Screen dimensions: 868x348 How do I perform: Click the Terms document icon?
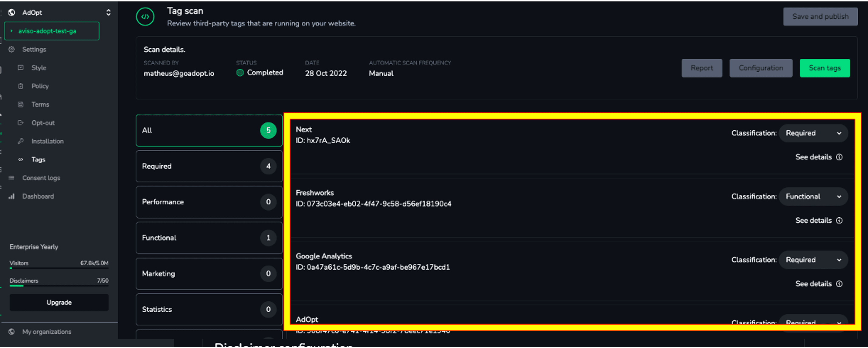[x=21, y=104]
